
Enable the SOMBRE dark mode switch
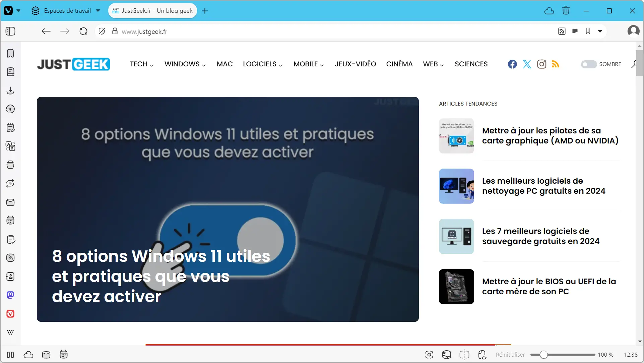coord(589,64)
